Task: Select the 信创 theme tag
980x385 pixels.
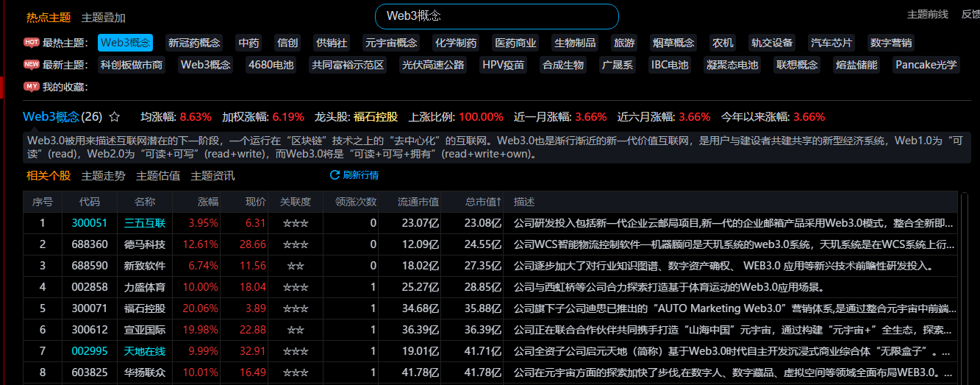Action: 287,43
